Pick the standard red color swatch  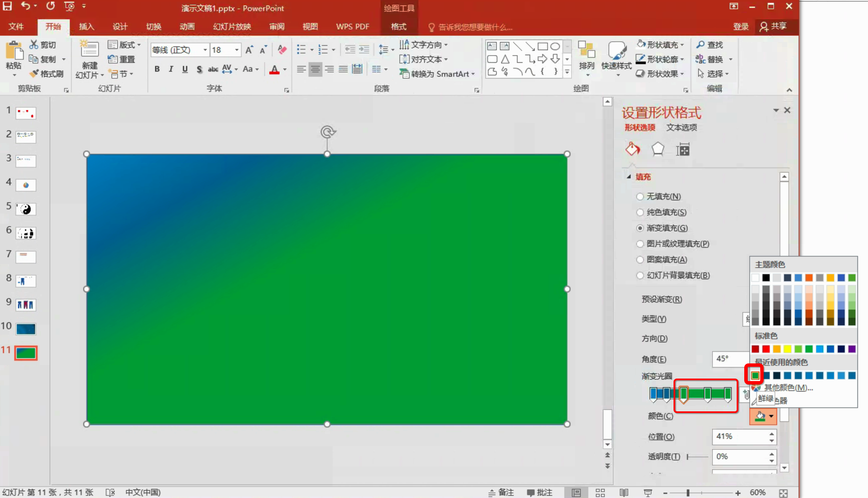point(766,349)
